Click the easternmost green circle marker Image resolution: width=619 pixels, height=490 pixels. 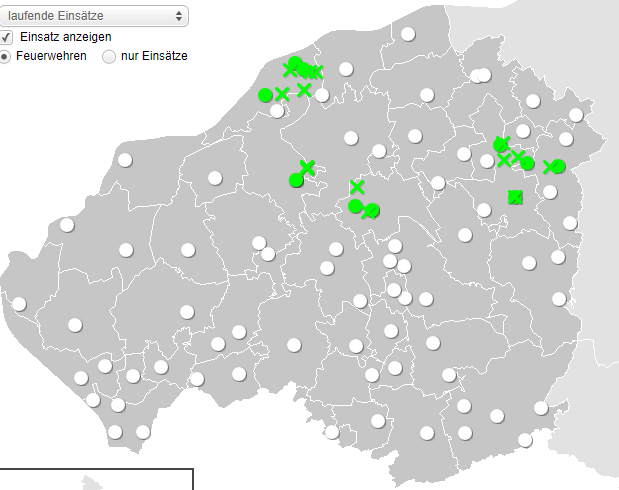coord(558,166)
